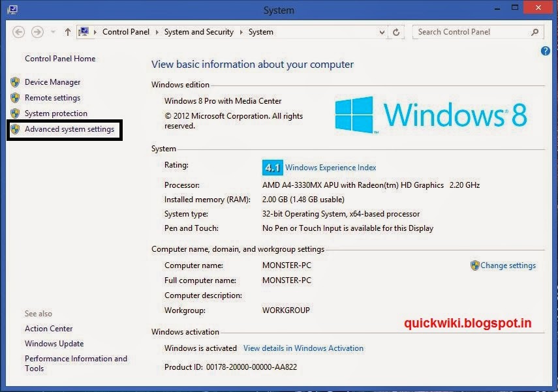The height and width of the screenshot is (392, 558).
Task: Open Performance Information and Tools
Action: click(76, 363)
